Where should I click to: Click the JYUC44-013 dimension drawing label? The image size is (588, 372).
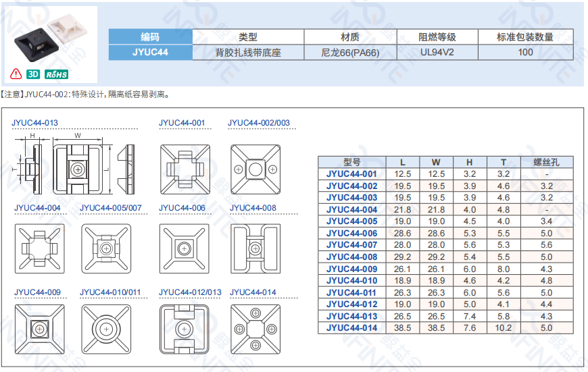click(35, 123)
